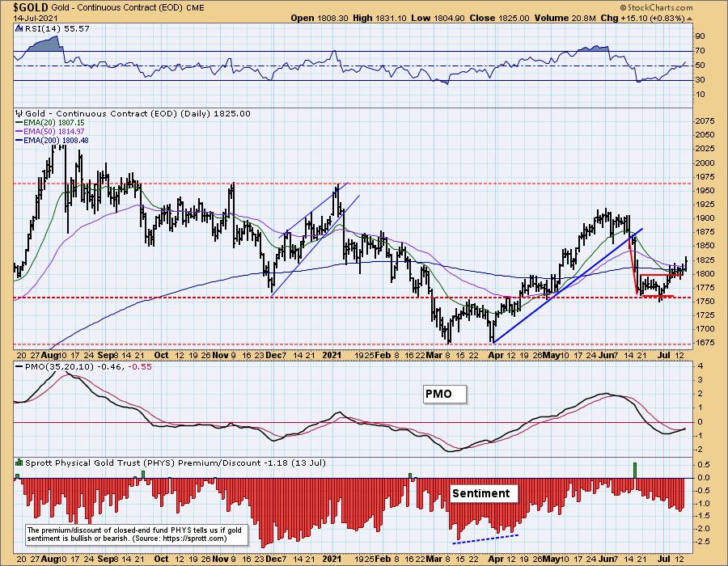Screen dimensions: 728x566
Task: Click the histogram icon beside Sprott Physical Gold Trust
Action: coord(19,463)
